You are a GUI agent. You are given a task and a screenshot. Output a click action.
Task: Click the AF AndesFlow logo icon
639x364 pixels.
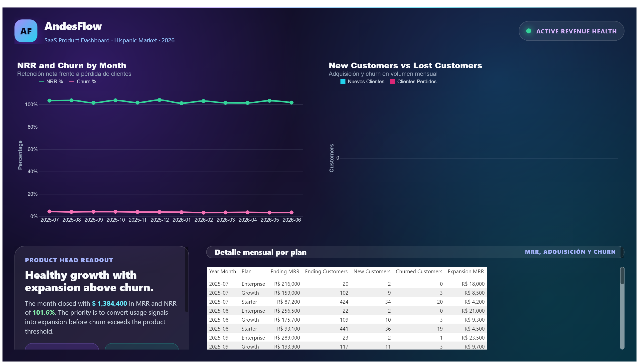tap(26, 31)
